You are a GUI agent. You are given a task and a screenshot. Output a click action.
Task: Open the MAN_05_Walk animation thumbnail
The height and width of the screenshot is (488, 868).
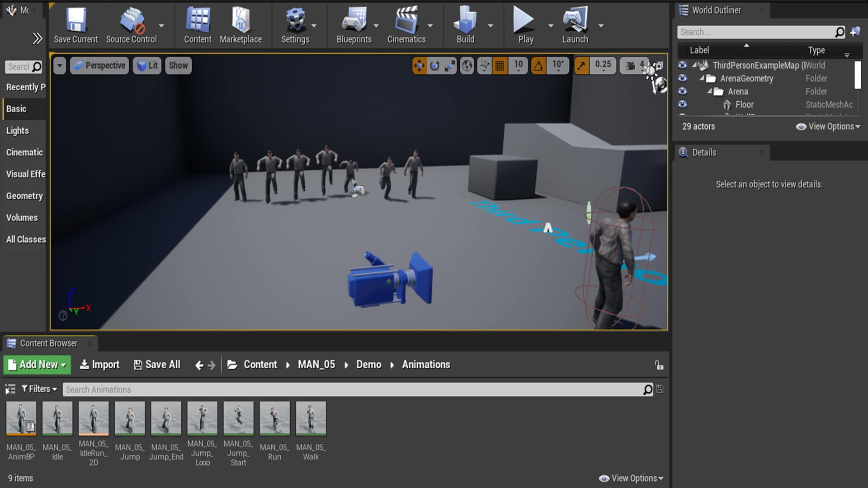coord(311,418)
